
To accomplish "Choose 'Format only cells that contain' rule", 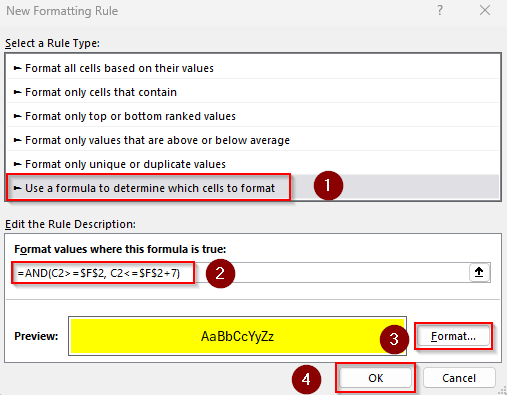I will point(253,92).
